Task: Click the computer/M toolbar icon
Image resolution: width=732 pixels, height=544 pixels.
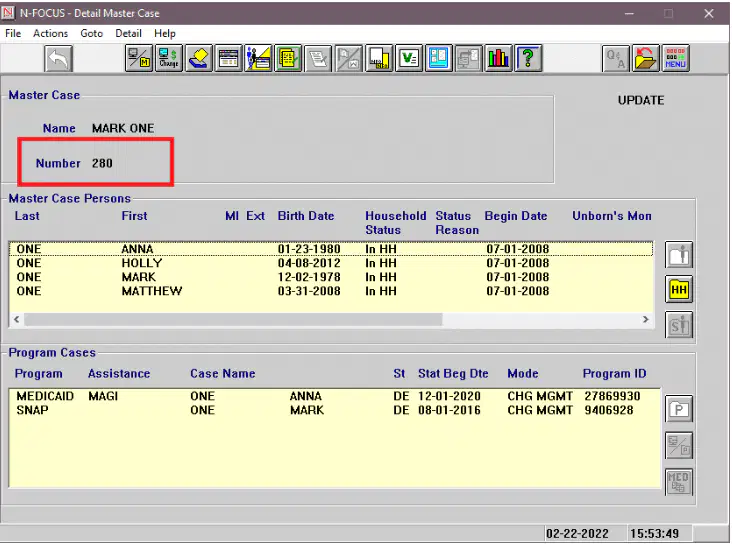Action: (x=139, y=58)
